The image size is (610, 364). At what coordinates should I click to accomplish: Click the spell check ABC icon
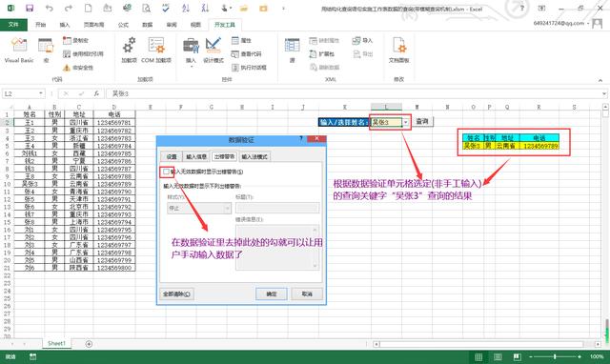coord(166,9)
